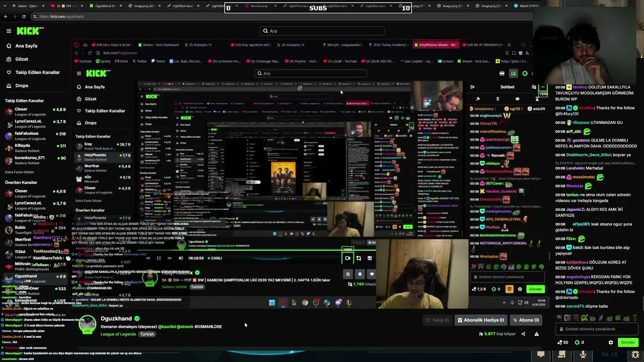This screenshot has height=362, width=644.
Task: Report the stream with the warning triangle icon
Action: click(x=536, y=334)
